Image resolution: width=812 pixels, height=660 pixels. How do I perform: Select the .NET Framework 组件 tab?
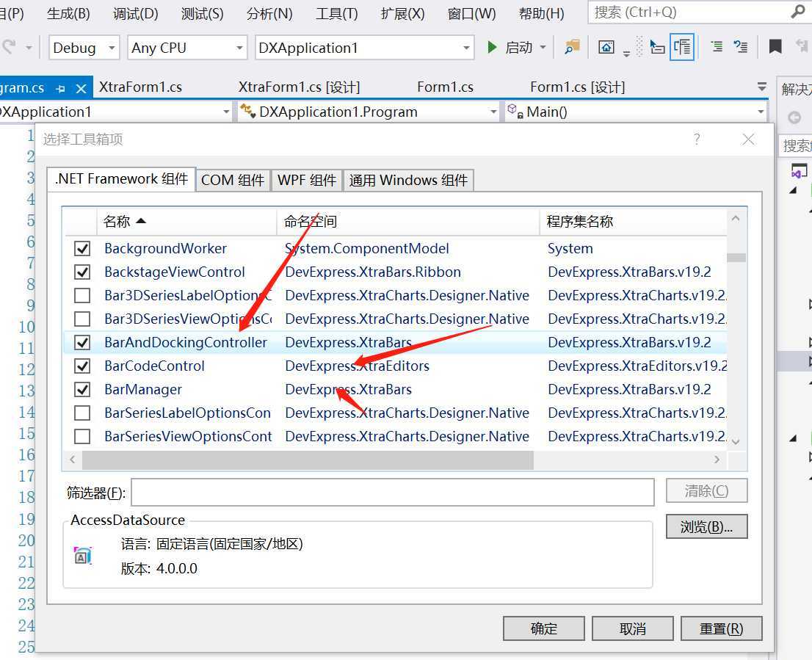(121, 179)
